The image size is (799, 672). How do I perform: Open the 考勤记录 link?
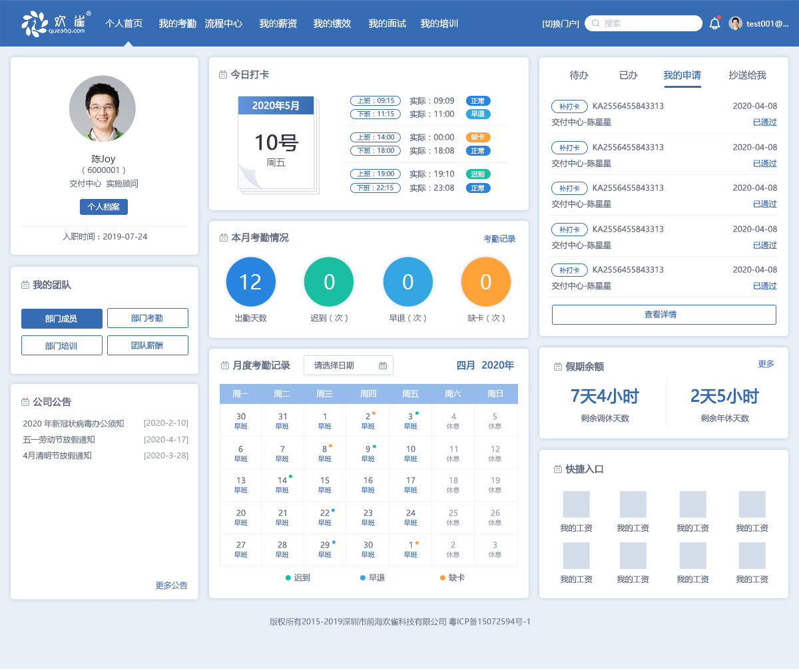(499, 239)
